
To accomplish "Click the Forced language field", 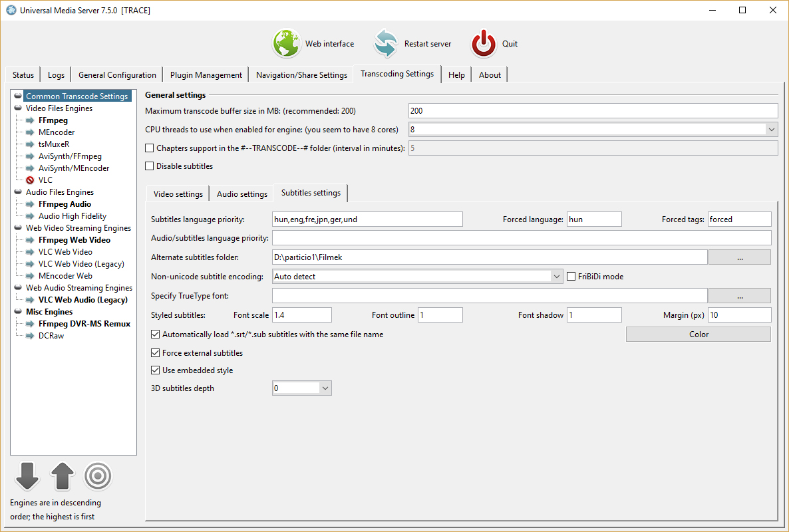I will (x=594, y=219).
